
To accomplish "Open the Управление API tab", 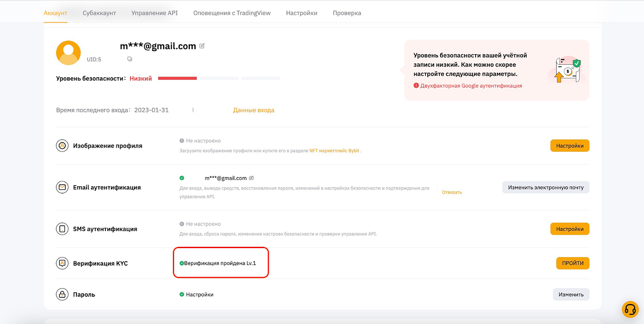I will pos(155,13).
